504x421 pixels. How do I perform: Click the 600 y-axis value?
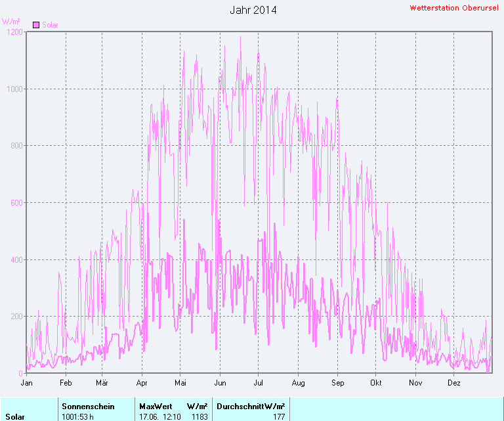pyautogui.click(x=16, y=203)
